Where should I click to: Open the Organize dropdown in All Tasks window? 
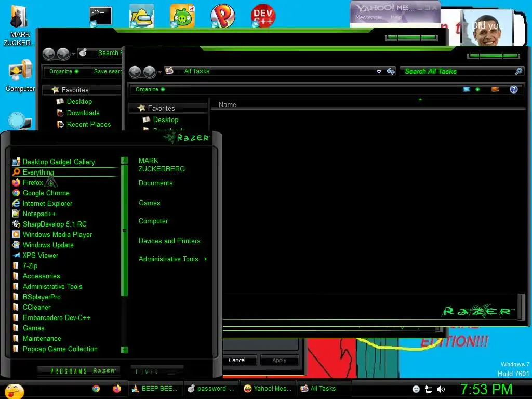tap(150, 89)
